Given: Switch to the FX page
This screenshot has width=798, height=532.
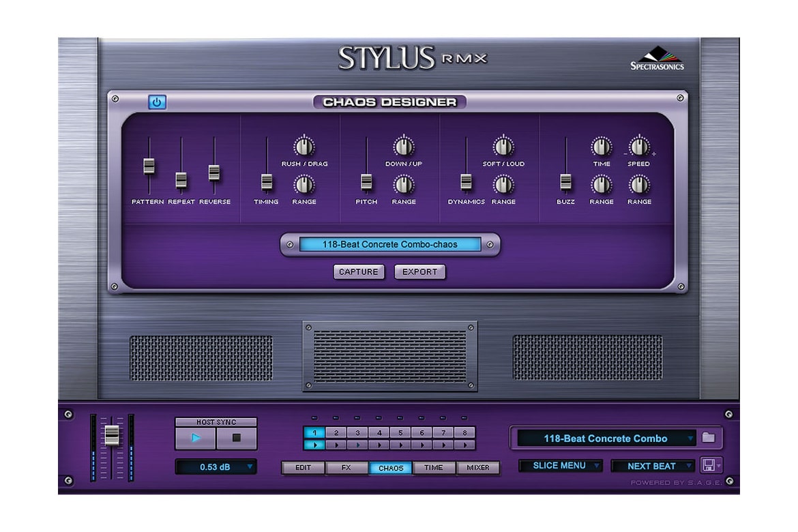Looking at the screenshot, I should point(346,467).
